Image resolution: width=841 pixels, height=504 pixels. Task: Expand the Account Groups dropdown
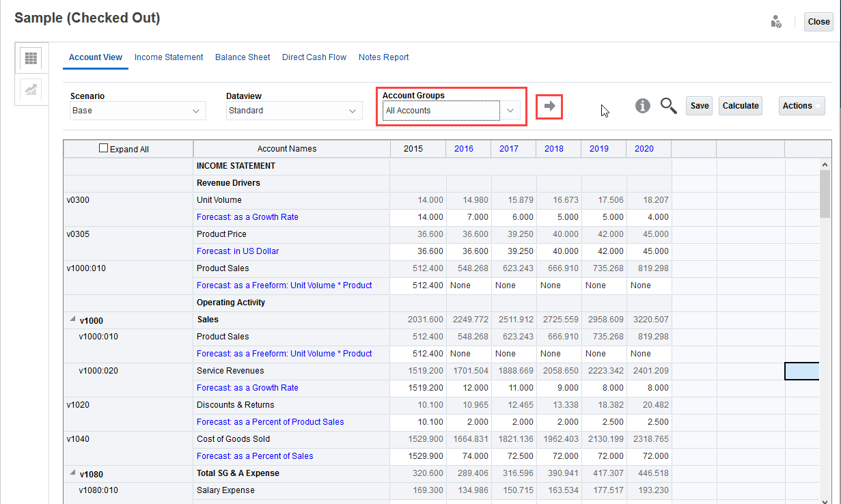(x=510, y=111)
